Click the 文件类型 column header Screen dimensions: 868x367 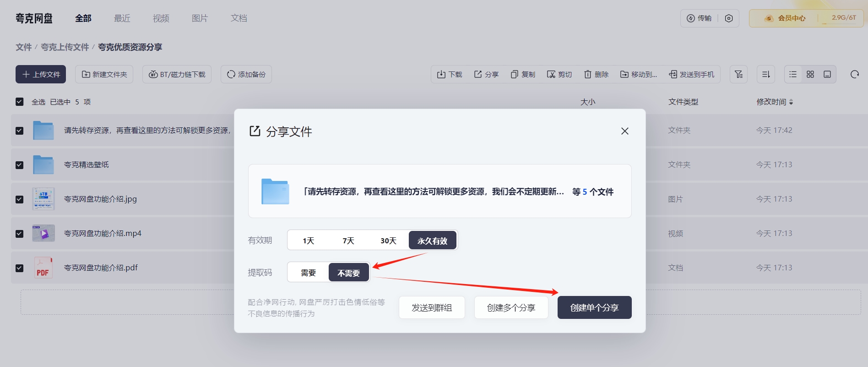[683, 102]
